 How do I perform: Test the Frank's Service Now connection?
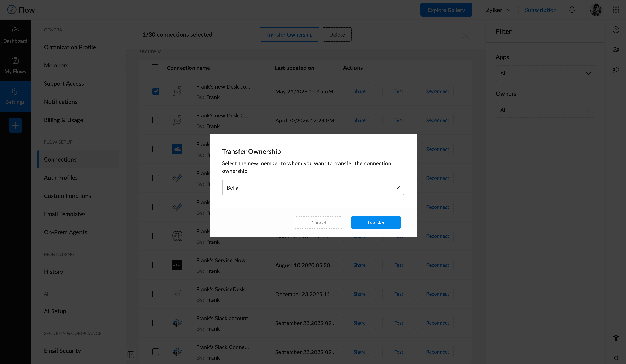399,265
